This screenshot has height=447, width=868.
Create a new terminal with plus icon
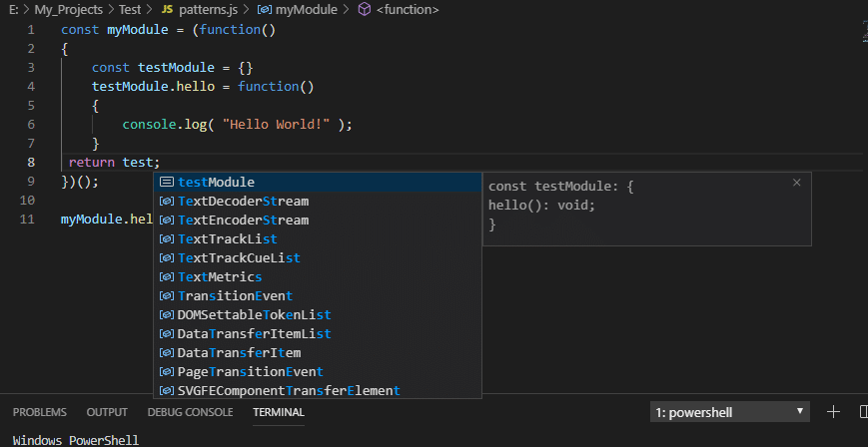coord(833,412)
